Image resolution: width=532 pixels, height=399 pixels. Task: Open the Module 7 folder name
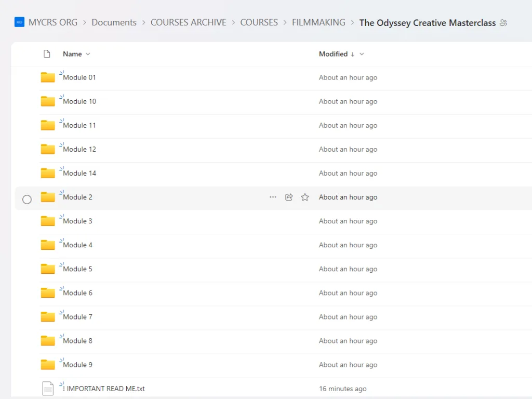[77, 317]
